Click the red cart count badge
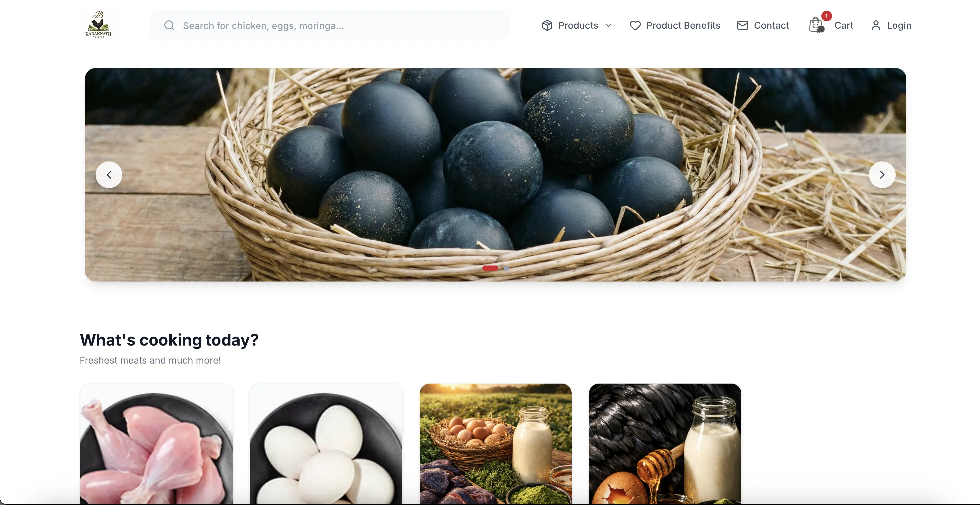This screenshot has width=980, height=505. [x=826, y=16]
